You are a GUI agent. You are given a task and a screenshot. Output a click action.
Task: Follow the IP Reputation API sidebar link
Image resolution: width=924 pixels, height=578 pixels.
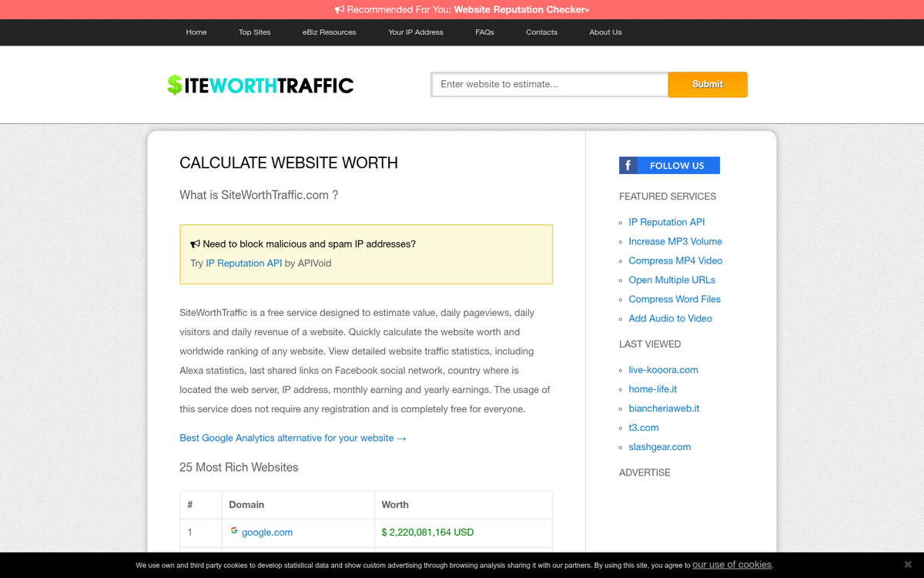point(667,222)
